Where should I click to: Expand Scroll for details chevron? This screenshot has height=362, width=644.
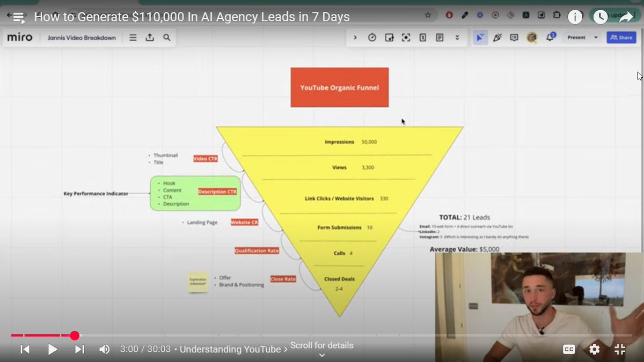coord(321,354)
